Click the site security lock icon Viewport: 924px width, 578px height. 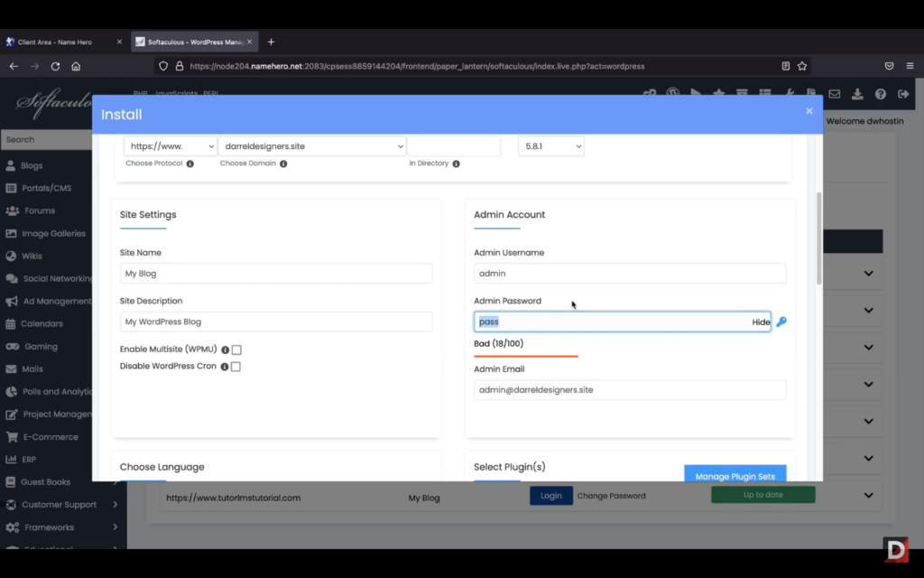coord(180,66)
